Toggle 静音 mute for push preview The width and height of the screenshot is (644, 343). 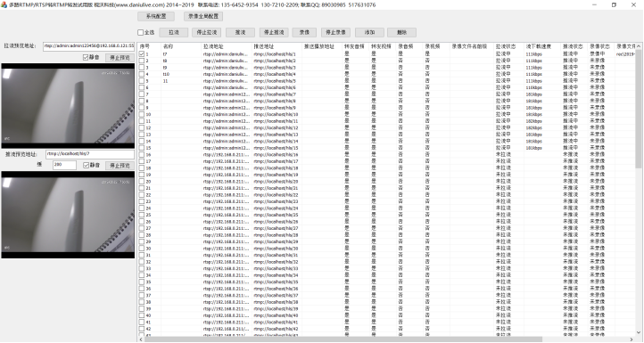click(86, 166)
